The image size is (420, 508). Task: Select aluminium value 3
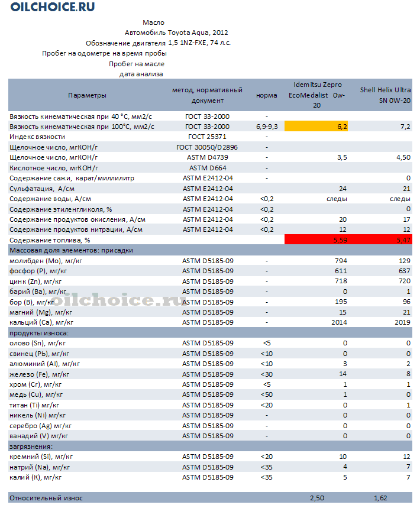pyautogui.click(x=345, y=364)
